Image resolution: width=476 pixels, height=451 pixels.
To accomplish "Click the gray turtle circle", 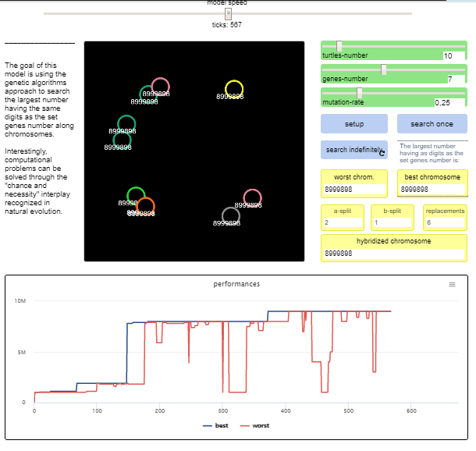I will pos(231,216).
